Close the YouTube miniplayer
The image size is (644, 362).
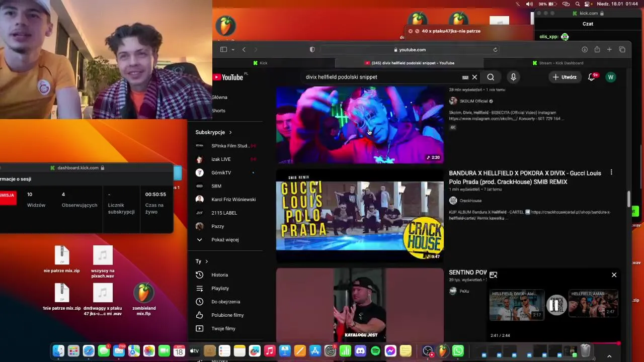click(614, 275)
